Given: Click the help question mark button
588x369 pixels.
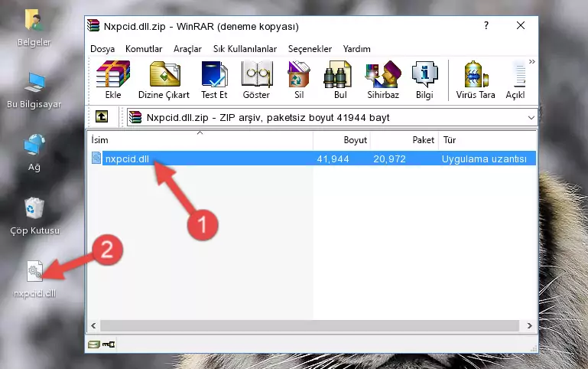Looking at the screenshot, I should 486,25.
